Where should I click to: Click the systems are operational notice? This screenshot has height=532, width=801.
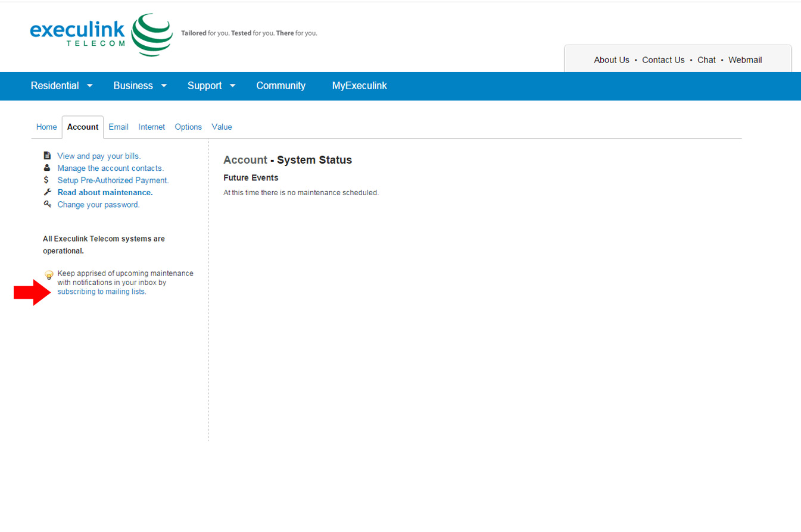pos(104,245)
